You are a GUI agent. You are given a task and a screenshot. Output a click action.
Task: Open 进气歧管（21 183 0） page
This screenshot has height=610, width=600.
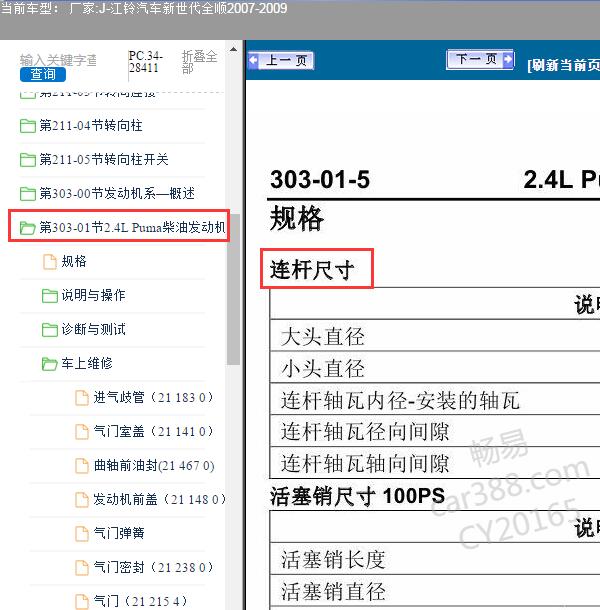pyautogui.click(x=154, y=397)
